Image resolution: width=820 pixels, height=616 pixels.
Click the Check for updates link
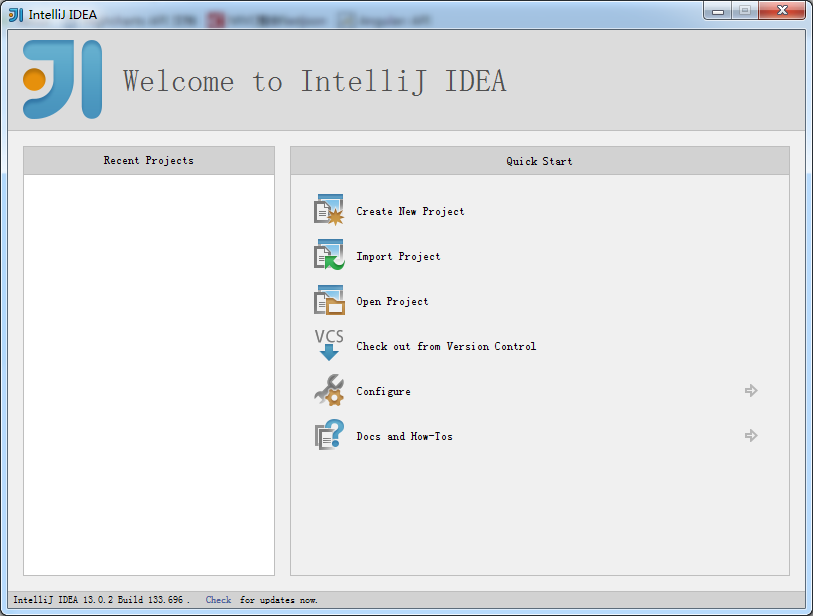coord(218,600)
